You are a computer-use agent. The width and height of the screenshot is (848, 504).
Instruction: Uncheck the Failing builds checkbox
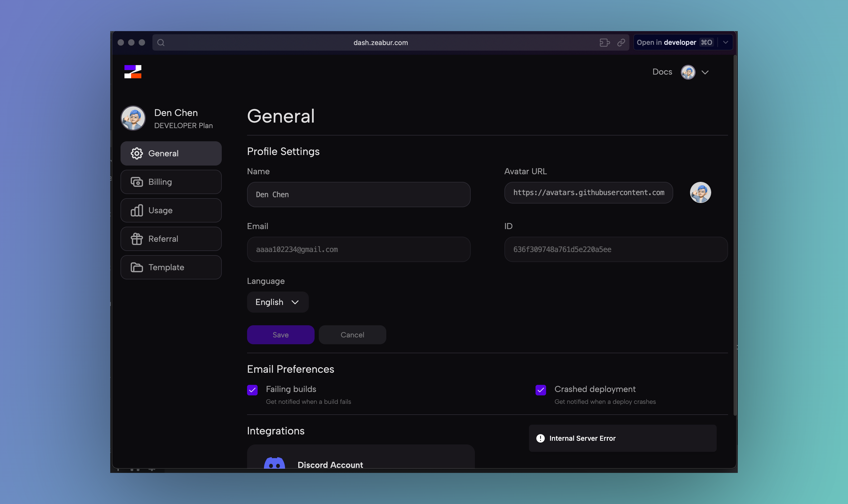252,390
